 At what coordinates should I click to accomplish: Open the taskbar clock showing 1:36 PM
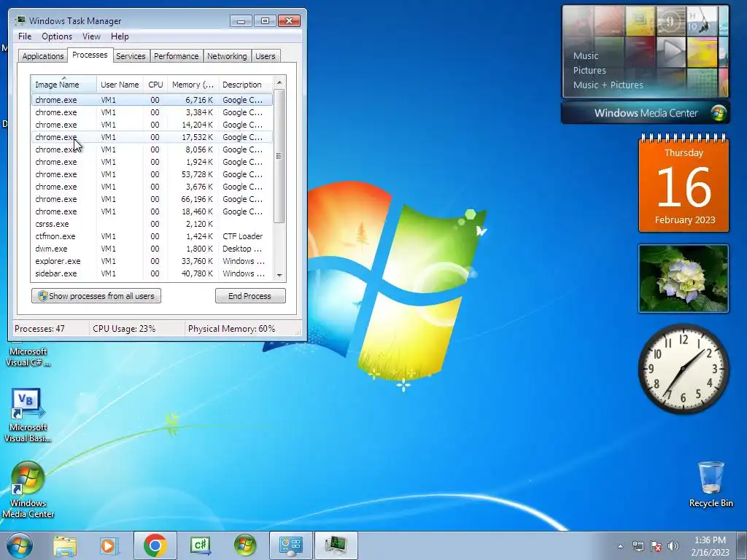click(710, 546)
